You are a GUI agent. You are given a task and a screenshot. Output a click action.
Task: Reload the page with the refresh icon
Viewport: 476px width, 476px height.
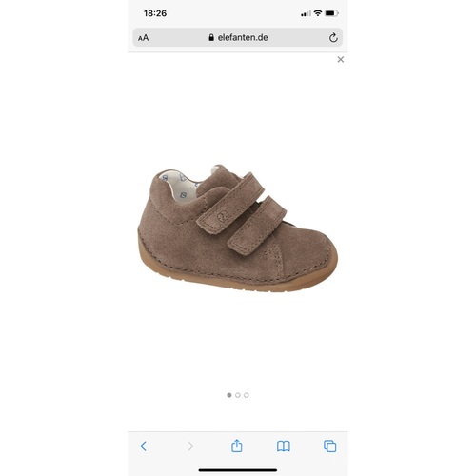pyautogui.click(x=333, y=37)
